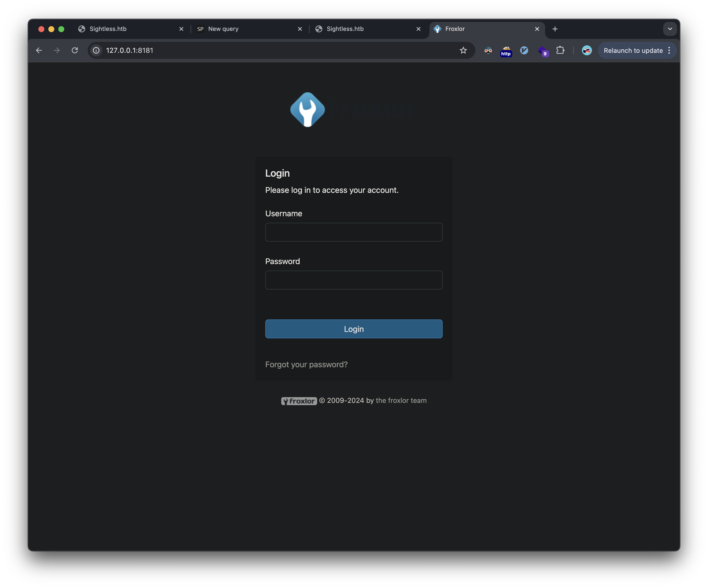This screenshot has width=708, height=588.
Task: Bookmark this page with the star icon
Action: pyautogui.click(x=463, y=51)
